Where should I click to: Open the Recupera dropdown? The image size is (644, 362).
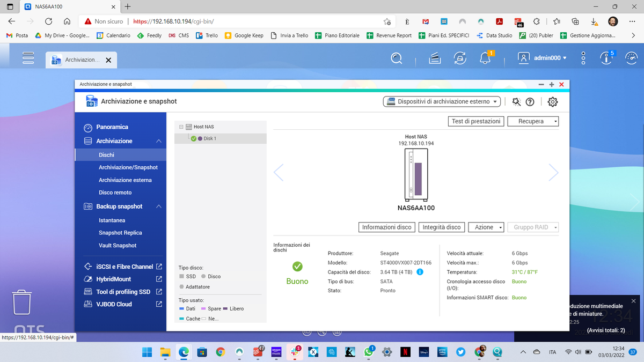coord(533,121)
